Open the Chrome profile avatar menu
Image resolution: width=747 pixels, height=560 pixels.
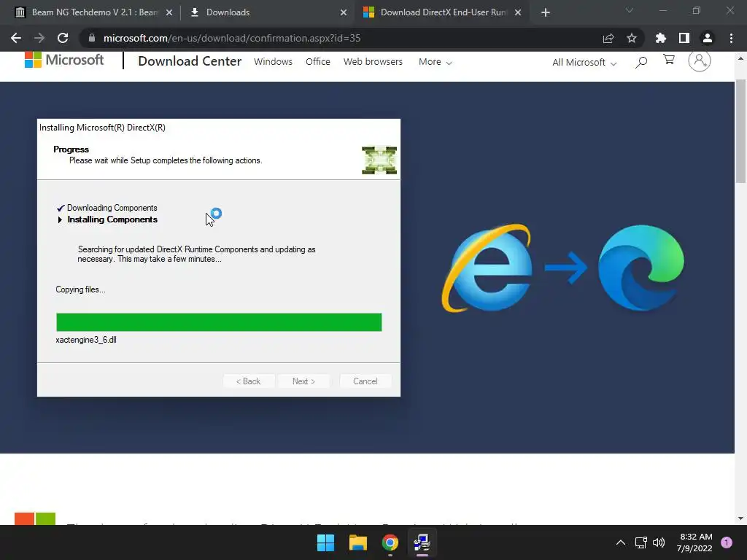click(708, 38)
